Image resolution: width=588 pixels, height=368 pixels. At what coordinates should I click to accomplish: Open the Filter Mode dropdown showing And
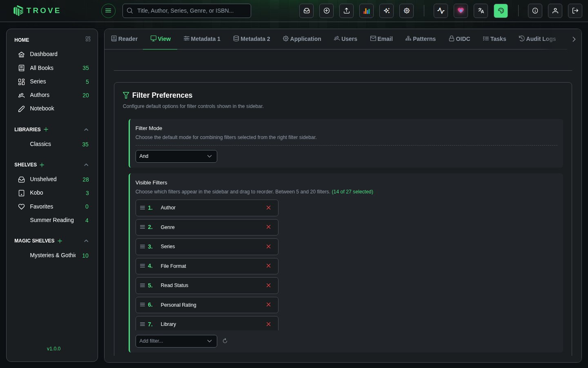176,156
